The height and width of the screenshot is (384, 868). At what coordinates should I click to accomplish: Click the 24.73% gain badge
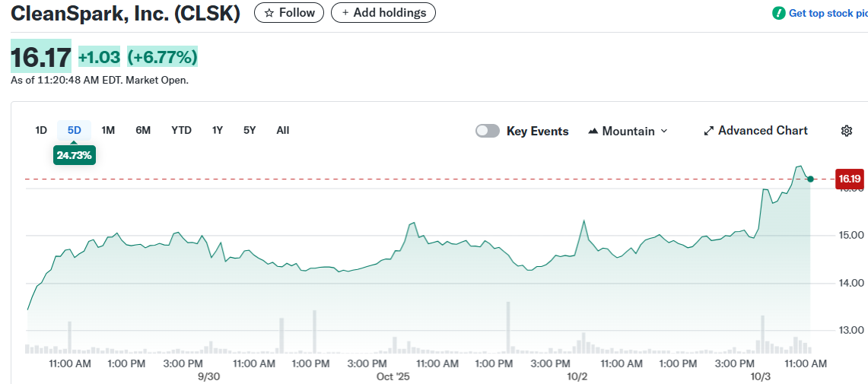pyautogui.click(x=74, y=155)
